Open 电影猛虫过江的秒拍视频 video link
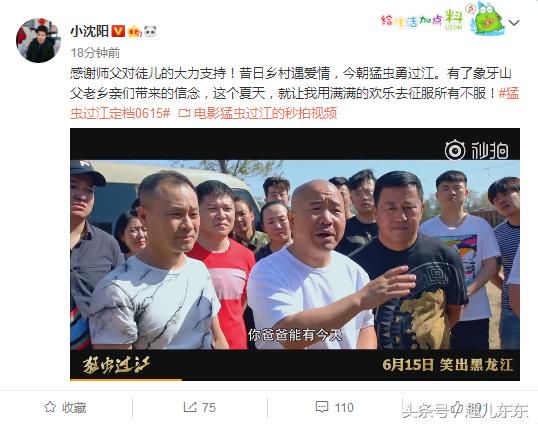 tap(265, 113)
